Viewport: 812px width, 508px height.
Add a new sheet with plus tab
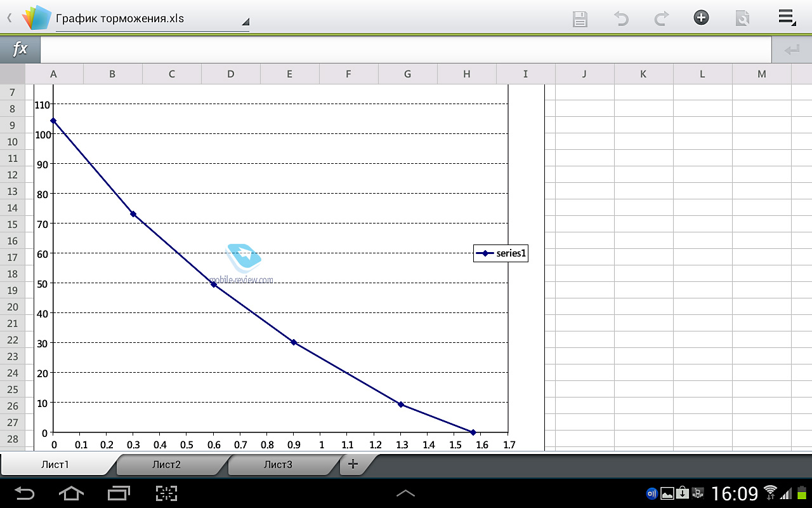point(353,464)
